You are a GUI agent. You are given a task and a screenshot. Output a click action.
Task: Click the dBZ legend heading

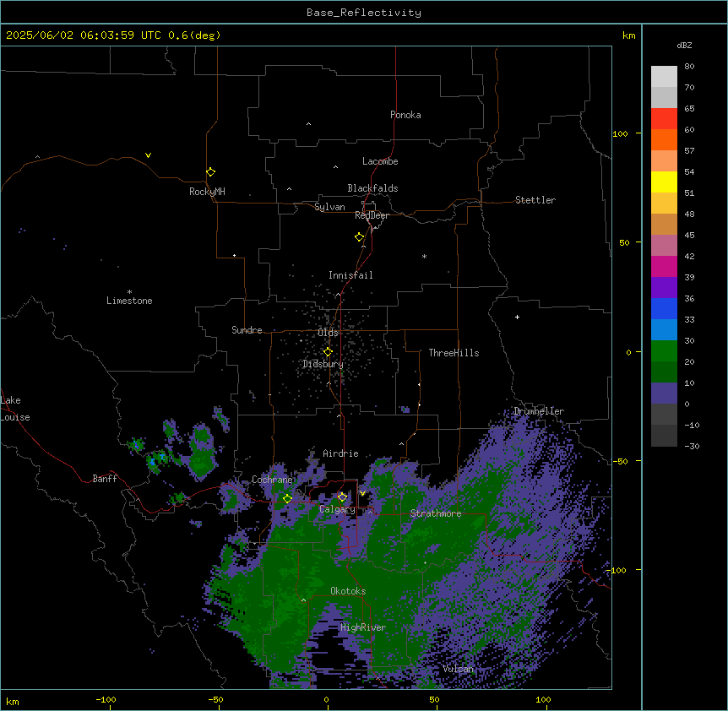pos(684,45)
